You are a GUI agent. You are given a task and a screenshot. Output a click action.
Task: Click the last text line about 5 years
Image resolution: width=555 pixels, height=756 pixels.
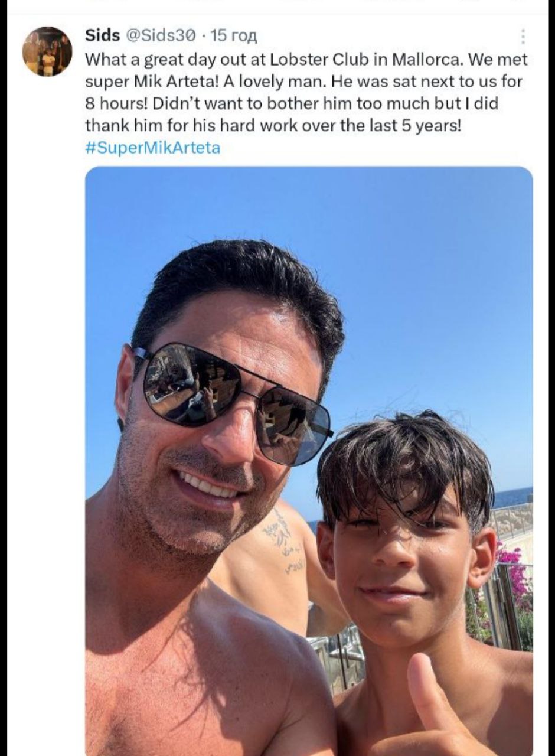(272, 125)
